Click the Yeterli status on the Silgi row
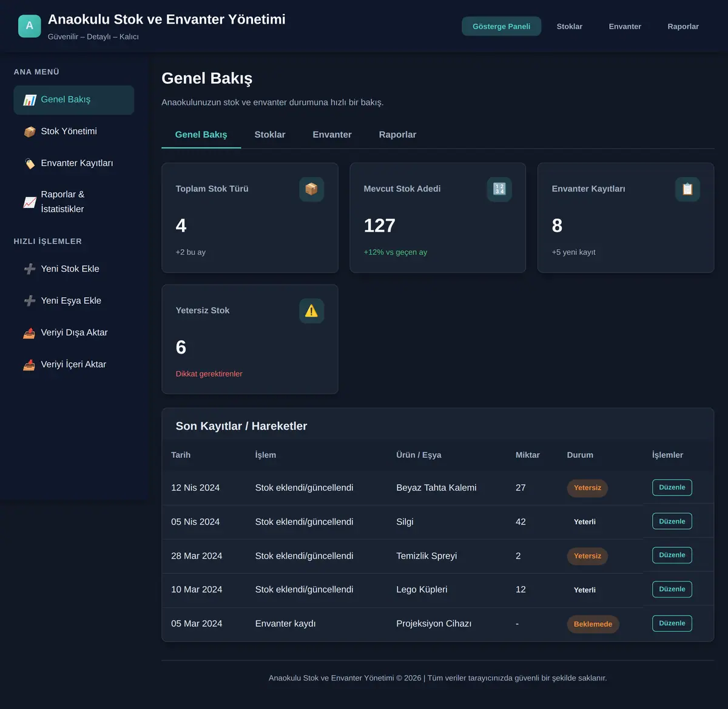728x709 pixels. (585, 522)
